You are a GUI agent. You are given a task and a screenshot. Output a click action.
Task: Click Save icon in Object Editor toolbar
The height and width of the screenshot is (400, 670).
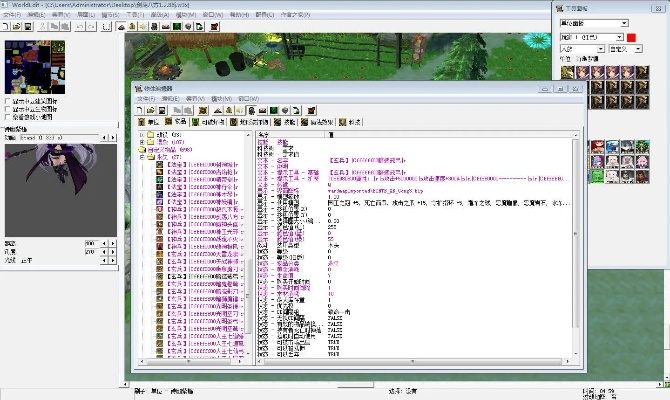(162, 110)
